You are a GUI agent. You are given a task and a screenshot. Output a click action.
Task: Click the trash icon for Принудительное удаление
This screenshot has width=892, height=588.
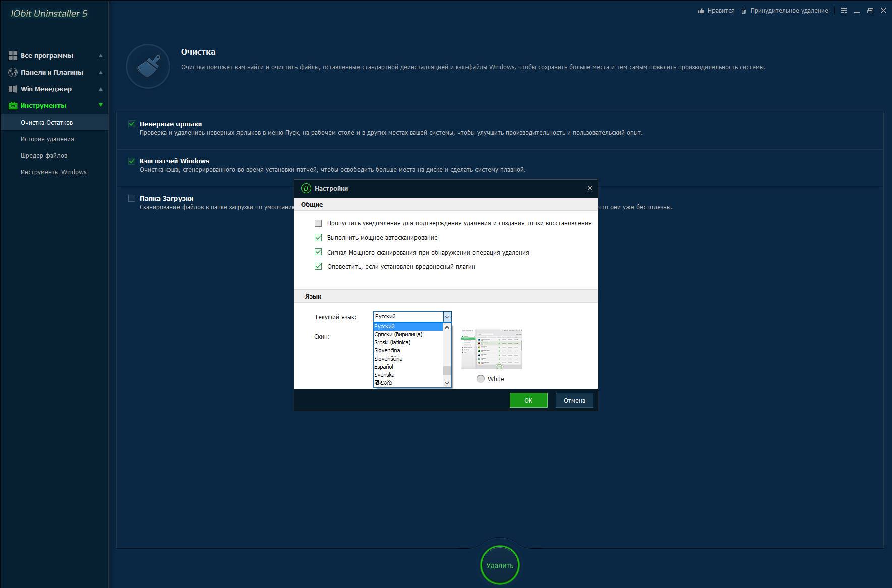click(x=743, y=11)
